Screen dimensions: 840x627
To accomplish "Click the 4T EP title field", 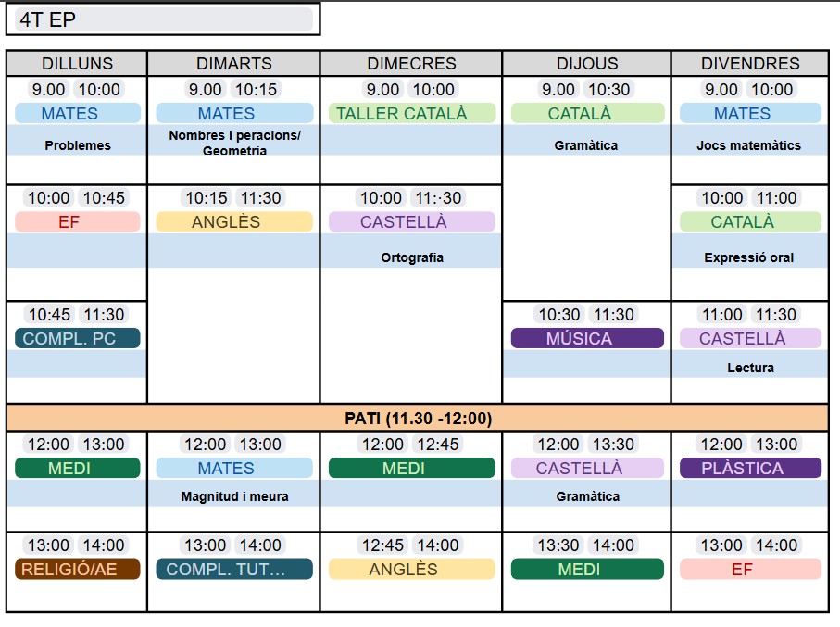I will tap(164, 19).
